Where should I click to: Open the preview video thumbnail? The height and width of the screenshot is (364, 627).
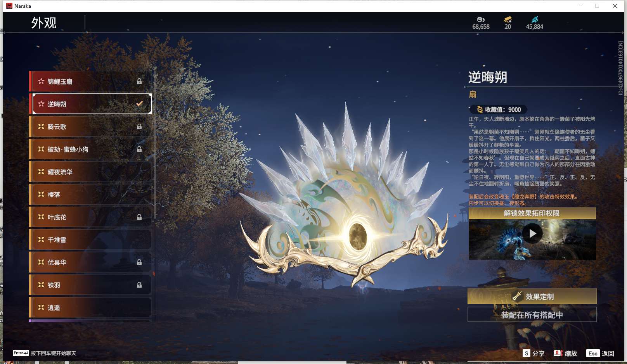pos(532,239)
